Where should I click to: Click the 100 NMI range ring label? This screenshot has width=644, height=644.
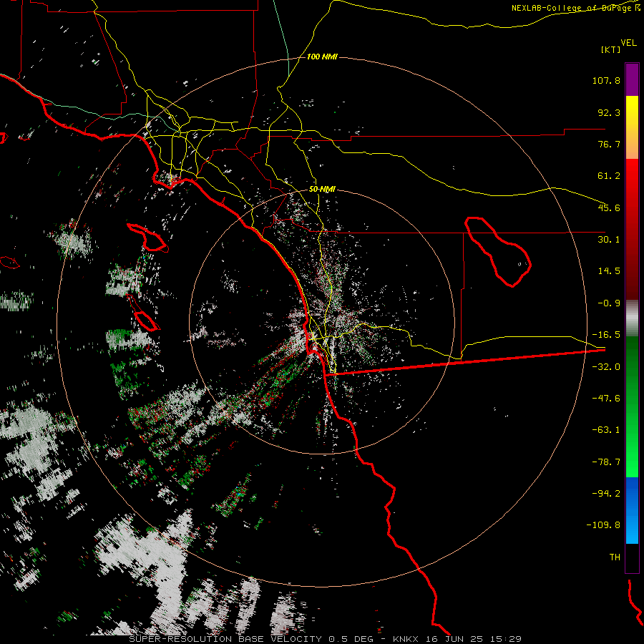(x=322, y=57)
